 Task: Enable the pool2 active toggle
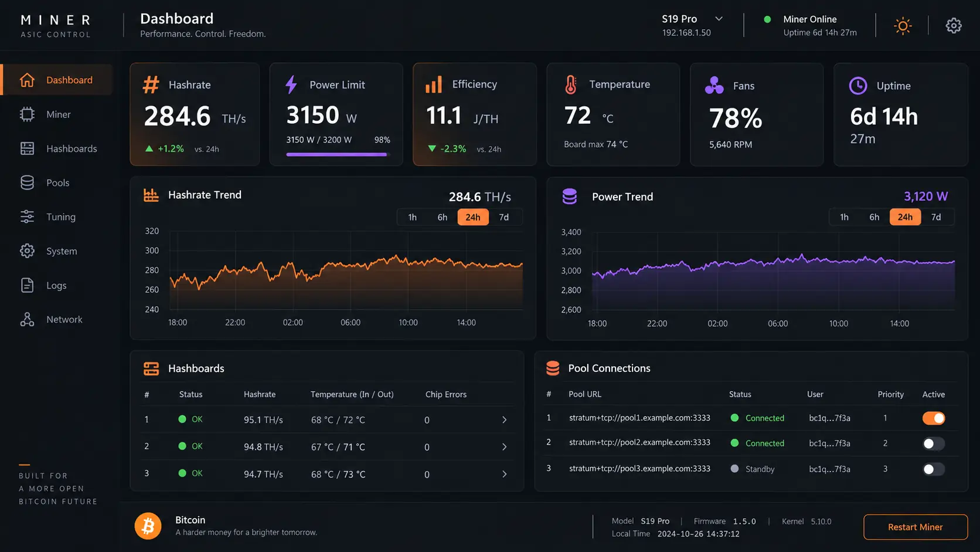click(934, 443)
